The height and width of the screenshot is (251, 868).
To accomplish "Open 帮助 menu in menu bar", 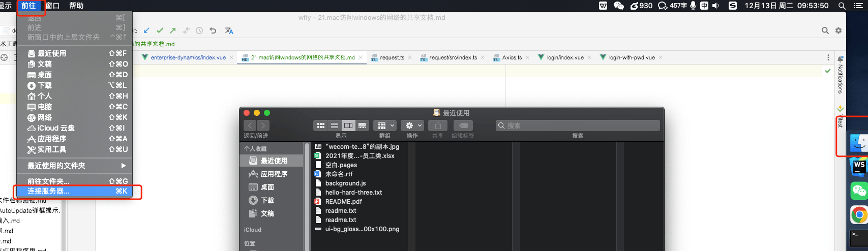I will click(76, 6).
